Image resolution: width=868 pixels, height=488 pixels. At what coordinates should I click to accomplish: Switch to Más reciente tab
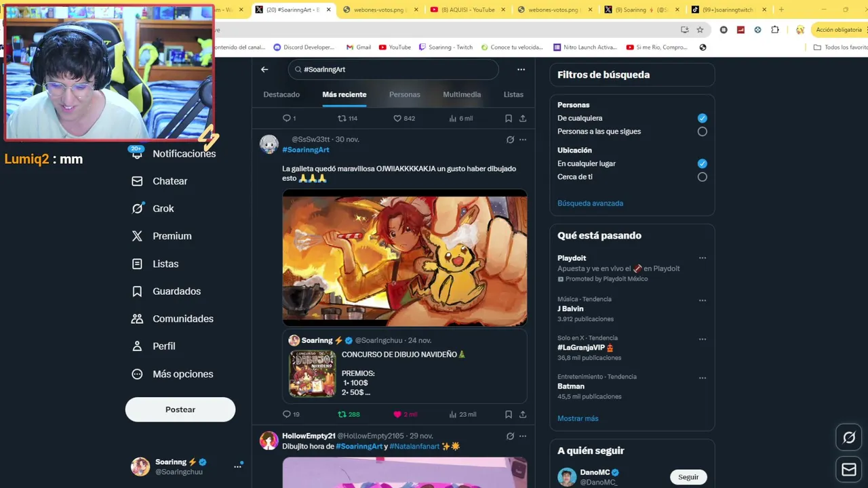point(344,95)
